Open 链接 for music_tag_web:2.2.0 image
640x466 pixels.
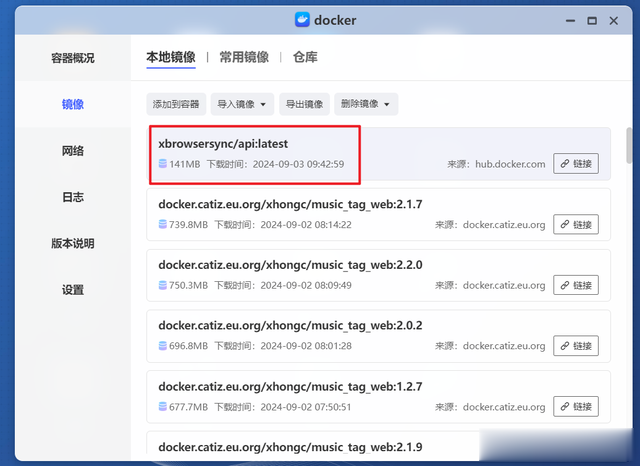pos(576,285)
